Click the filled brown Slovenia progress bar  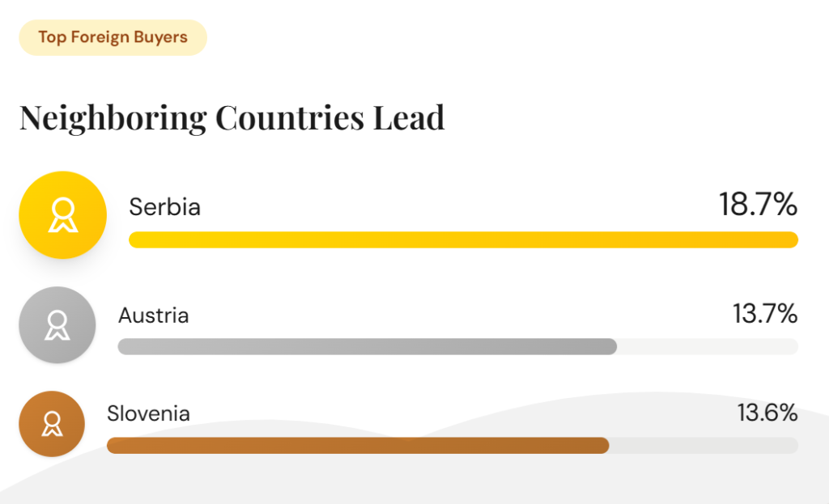[357, 446]
